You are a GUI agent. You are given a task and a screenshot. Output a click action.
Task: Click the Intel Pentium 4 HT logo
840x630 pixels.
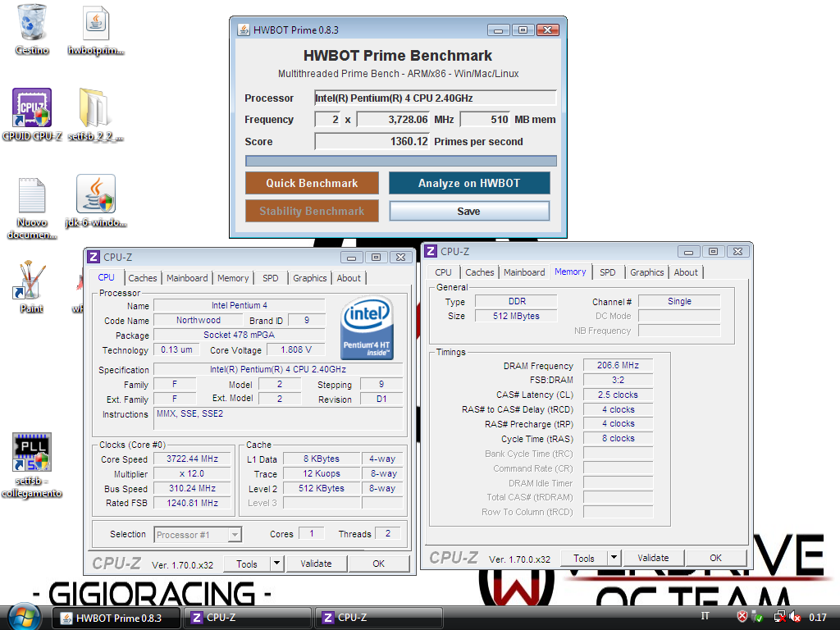point(367,327)
